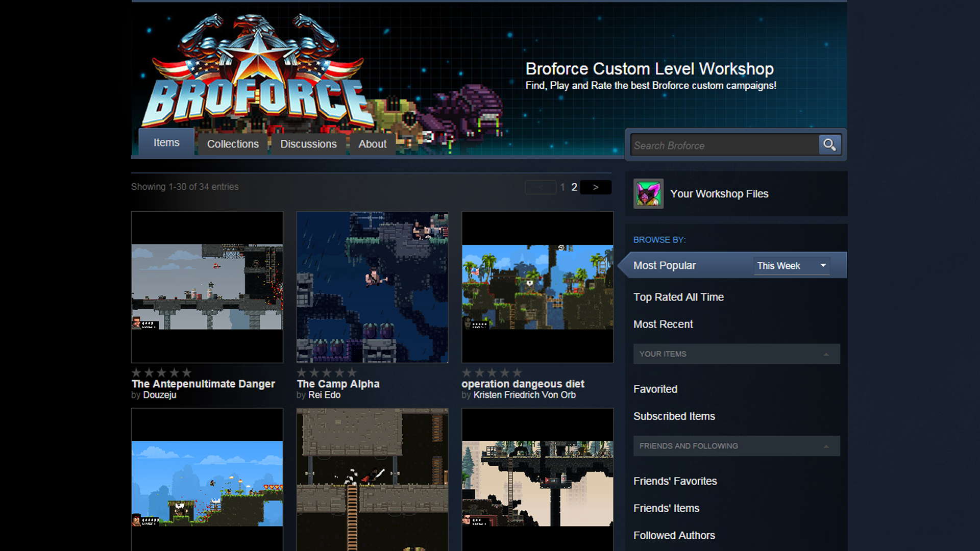Click the search magnifier icon
Viewport: 980px width, 551px height.
829,145
